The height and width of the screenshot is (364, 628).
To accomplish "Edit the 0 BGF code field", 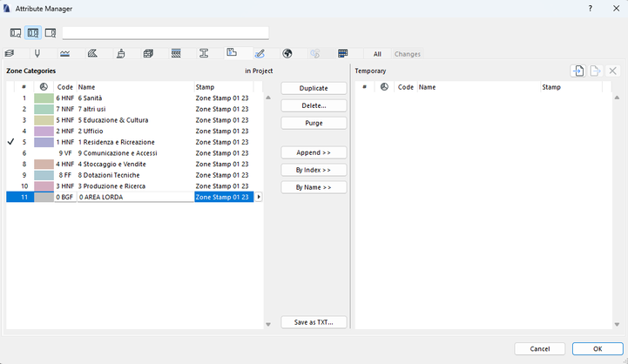I will coord(65,197).
